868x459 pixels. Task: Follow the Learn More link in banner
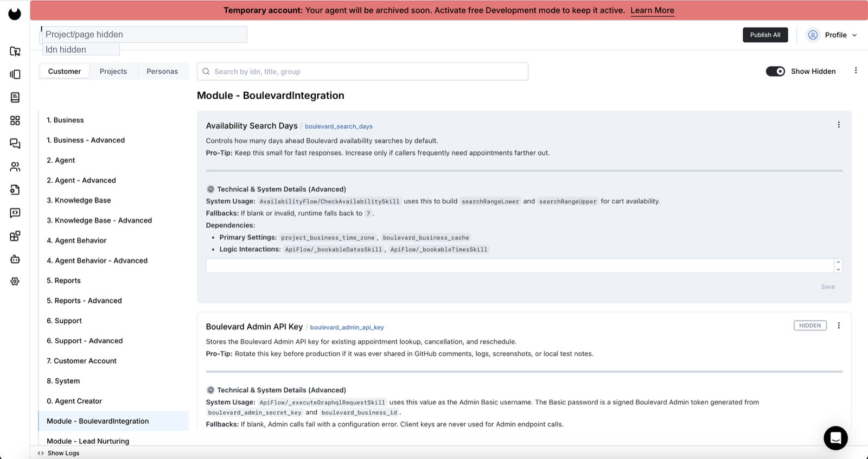[652, 10]
